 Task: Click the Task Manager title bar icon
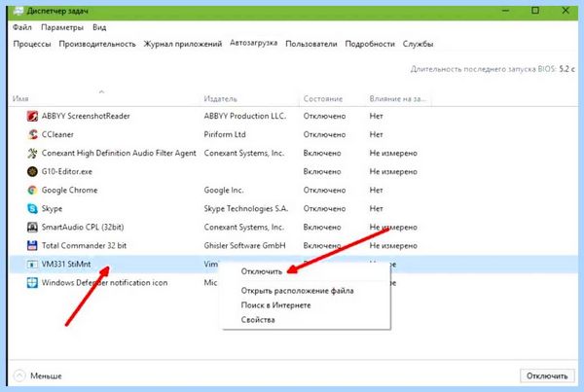[18, 11]
